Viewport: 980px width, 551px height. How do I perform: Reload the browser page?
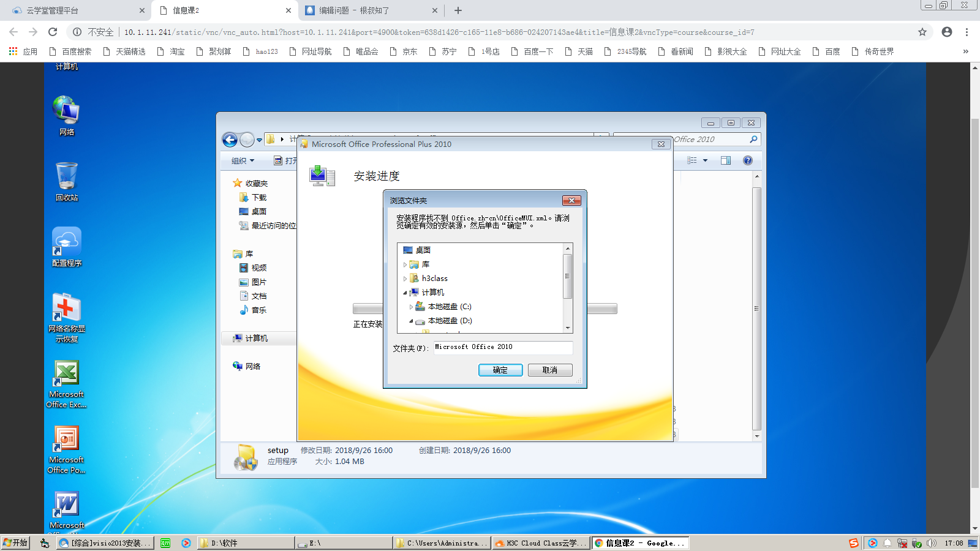point(53,32)
